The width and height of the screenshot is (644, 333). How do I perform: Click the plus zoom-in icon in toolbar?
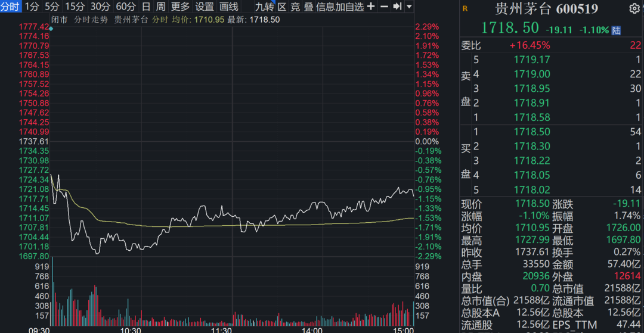click(x=370, y=7)
